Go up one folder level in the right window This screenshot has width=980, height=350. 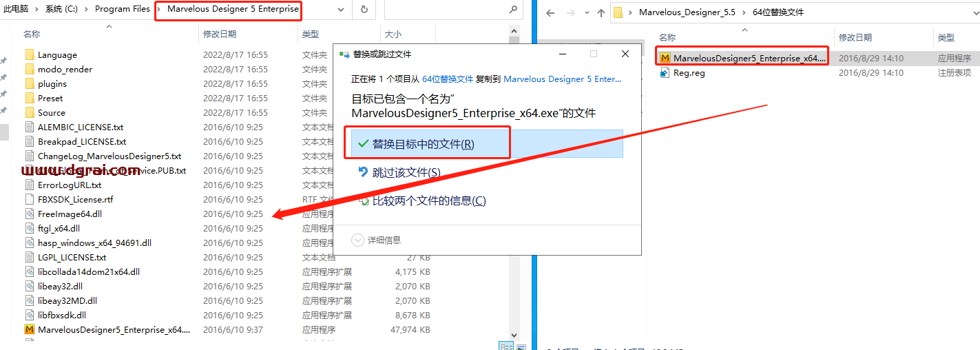601,12
